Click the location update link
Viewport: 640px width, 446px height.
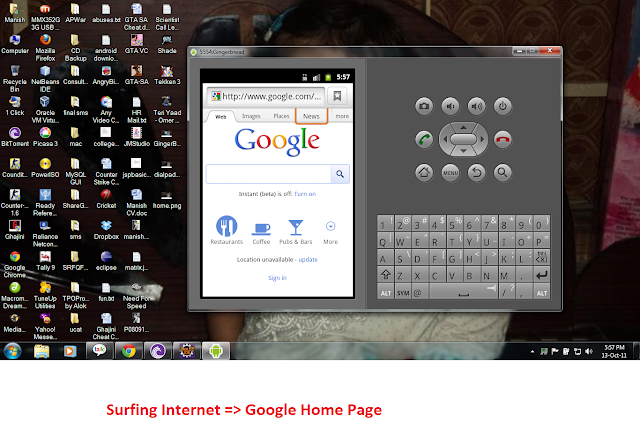pos(308,260)
